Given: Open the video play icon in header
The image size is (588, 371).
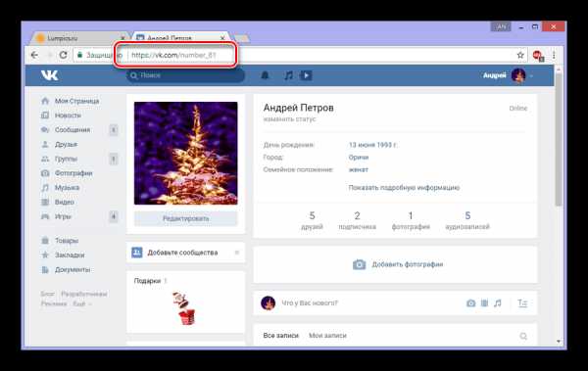Looking at the screenshot, I should [306, 75].
